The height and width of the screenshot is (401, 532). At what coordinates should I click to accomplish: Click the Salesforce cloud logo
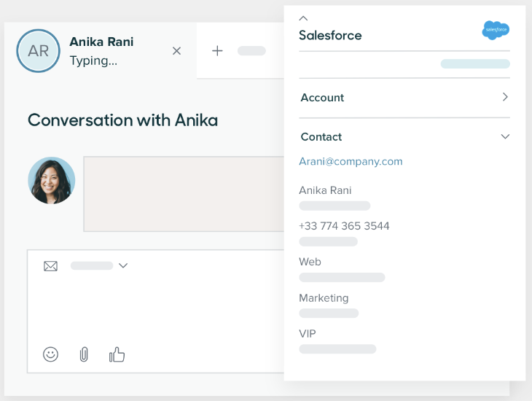point(496,30)
